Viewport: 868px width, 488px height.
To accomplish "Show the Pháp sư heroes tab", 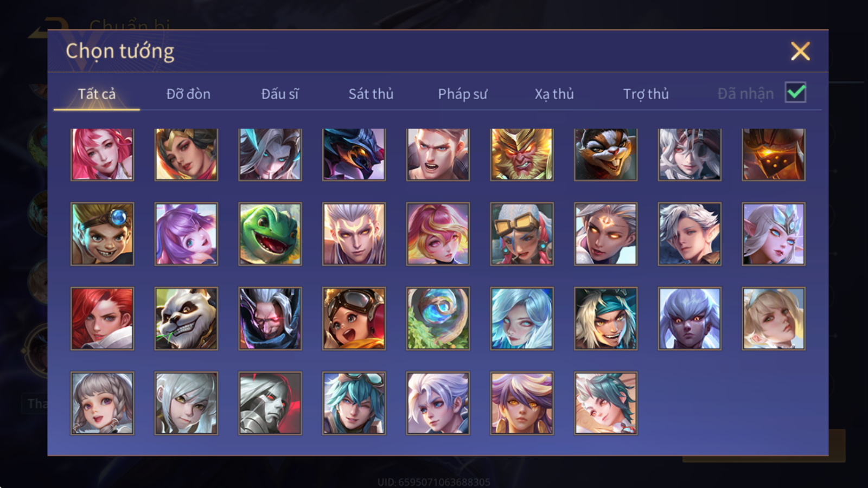I will click(462, 94).
